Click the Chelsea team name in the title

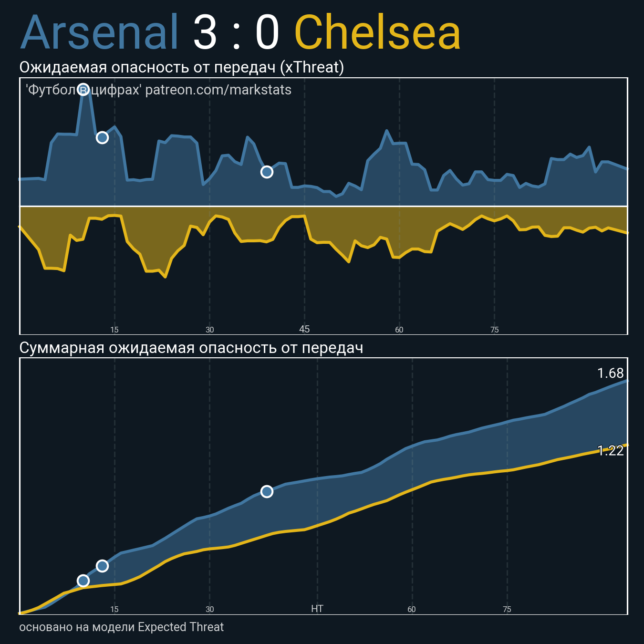(x=378, y=33)
